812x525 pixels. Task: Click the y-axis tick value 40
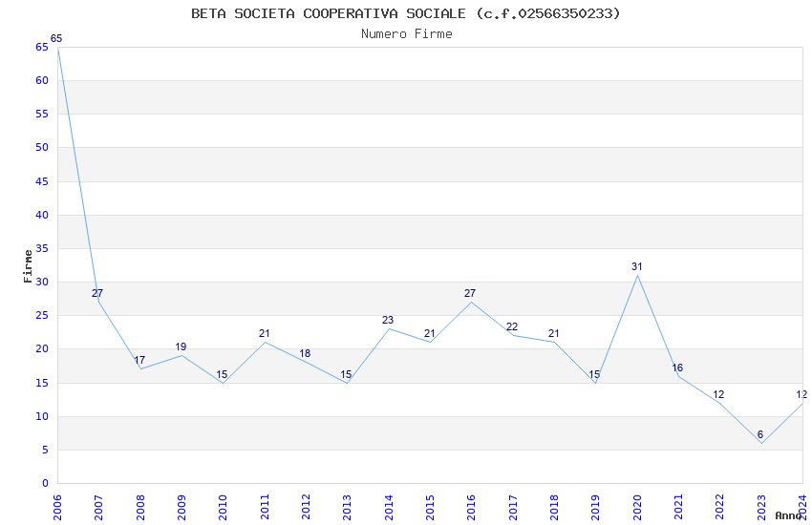(42, 215)
